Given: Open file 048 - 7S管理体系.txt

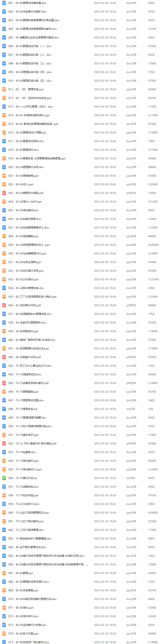Looking at the screenshot, I should click(x=23, y=409).
